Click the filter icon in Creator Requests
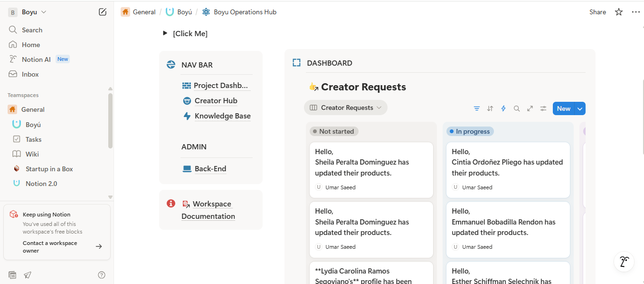This screenshot has width=644, height=284. (x=477, y=108)
